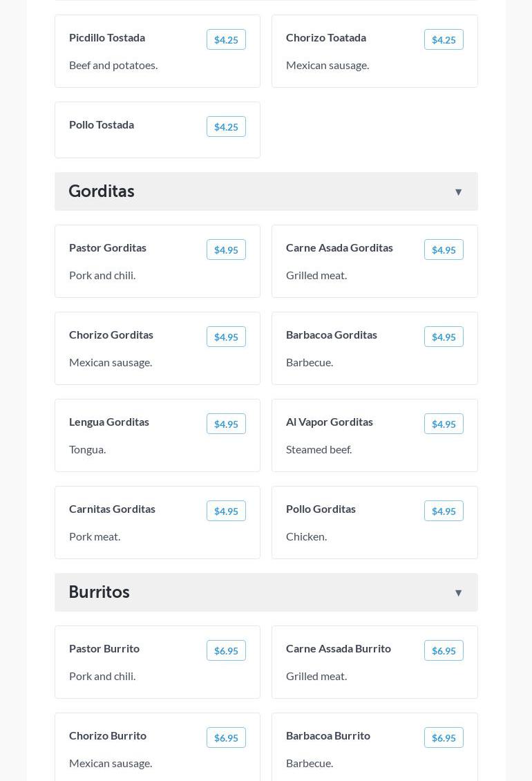Image resolution: width=532 pixels, height=781 pixels.
Task: Click Chorizo Burrito price button
Action: (226, 738)
